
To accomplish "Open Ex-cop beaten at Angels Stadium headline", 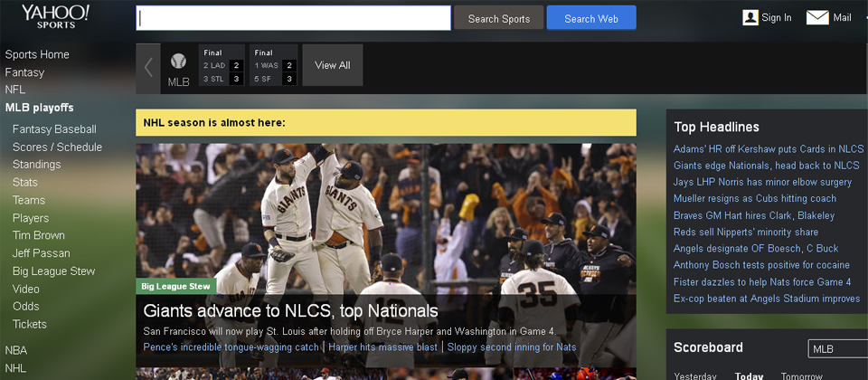I will [767, 299].
